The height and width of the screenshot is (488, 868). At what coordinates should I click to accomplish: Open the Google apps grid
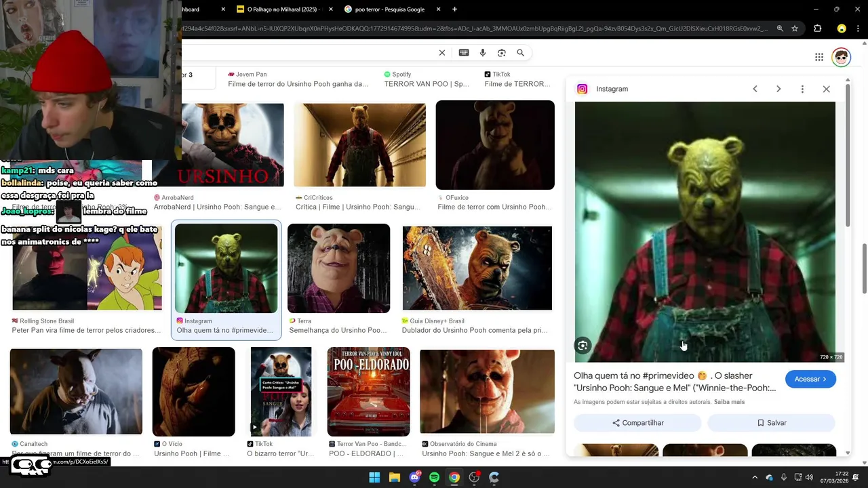click(x=819, y=57)
